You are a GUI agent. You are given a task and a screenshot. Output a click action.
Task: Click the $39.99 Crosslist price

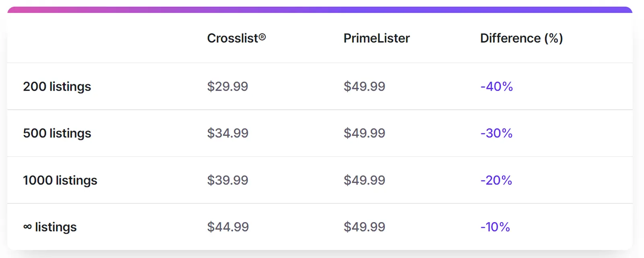click(x=227, y=180)
